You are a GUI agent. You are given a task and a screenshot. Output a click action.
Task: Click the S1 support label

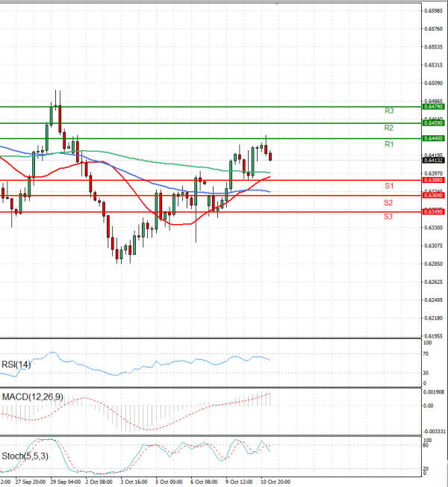389,186
